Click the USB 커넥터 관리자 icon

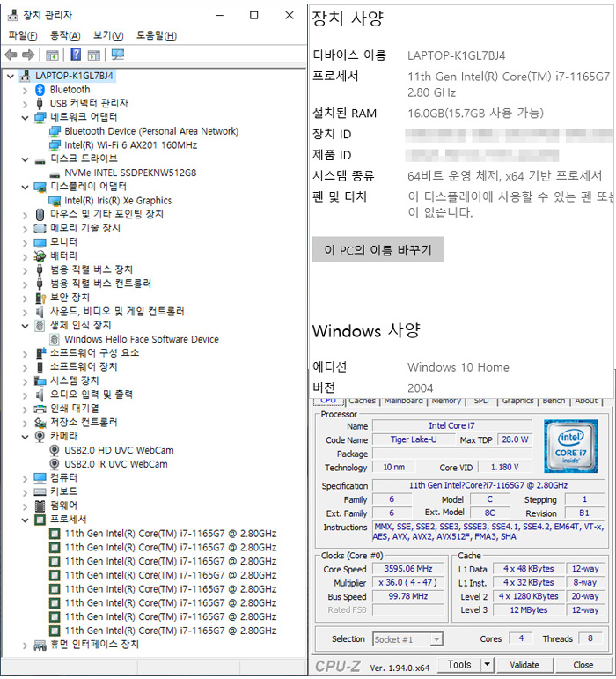(40, 104)
